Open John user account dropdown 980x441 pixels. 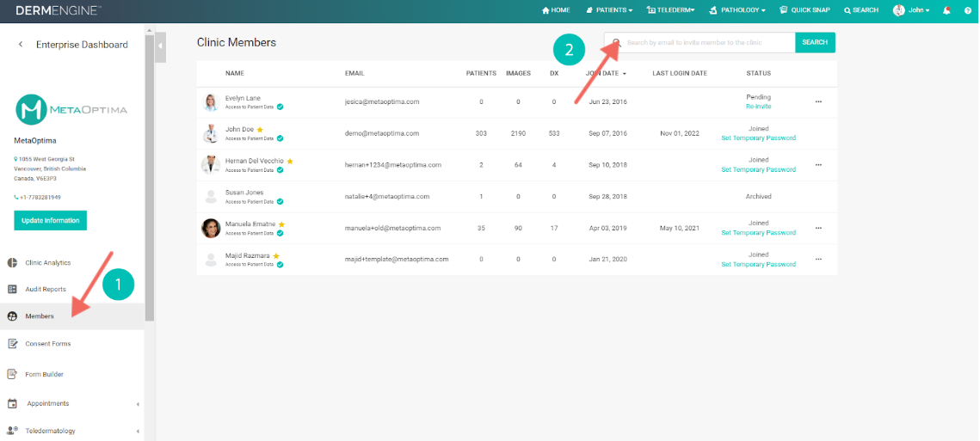(911, 10)
